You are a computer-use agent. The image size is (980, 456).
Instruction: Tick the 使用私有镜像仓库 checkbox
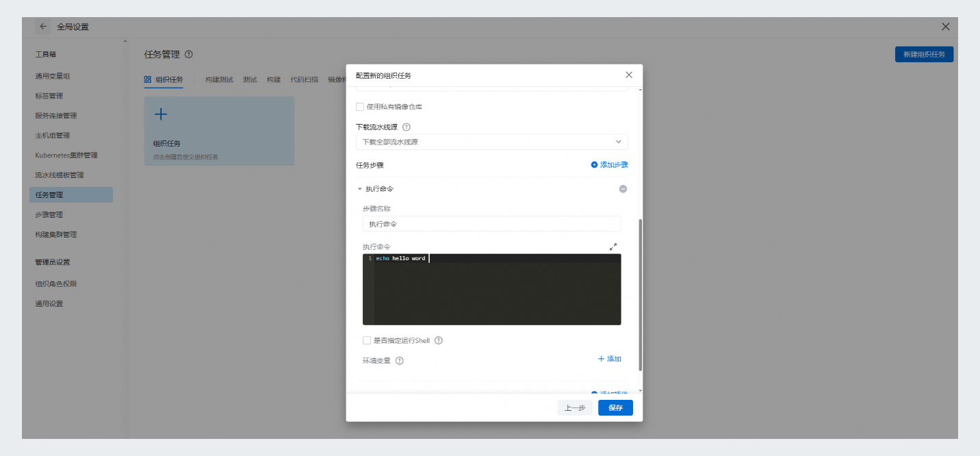[360, 107]
